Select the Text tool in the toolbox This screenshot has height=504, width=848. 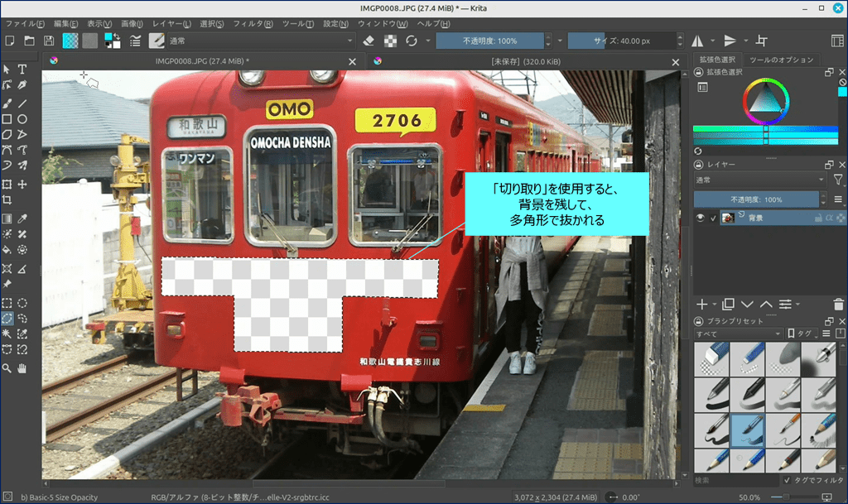pyautogui.click(x=22, y=70)
